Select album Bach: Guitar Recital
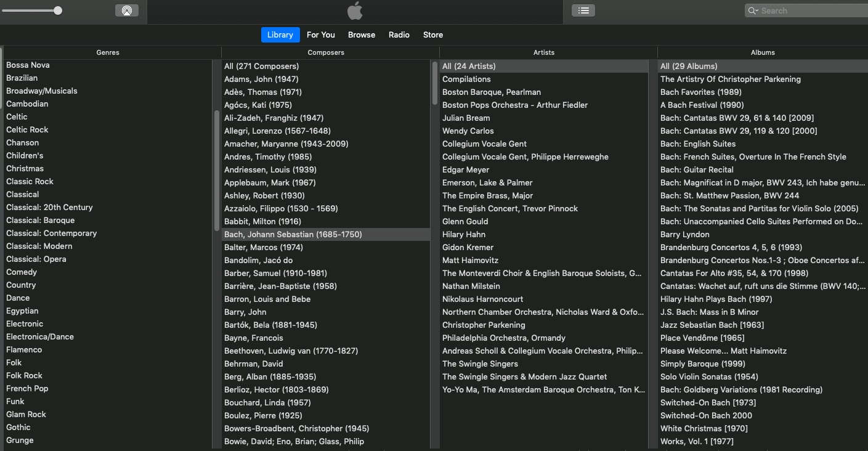Screen dimensions: 868x451 click(x=697, y=169)
